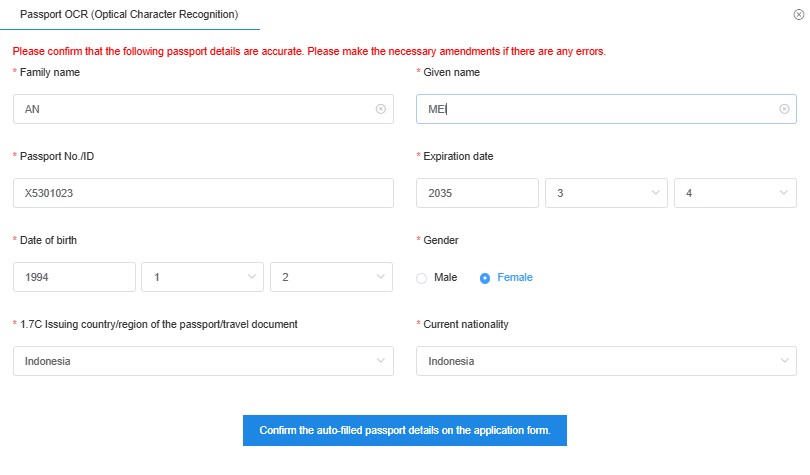Image resolution: width=810 pixels, height=475 pixels.
Task: Click the Passport No./ID field
Action: coord(203,193)
